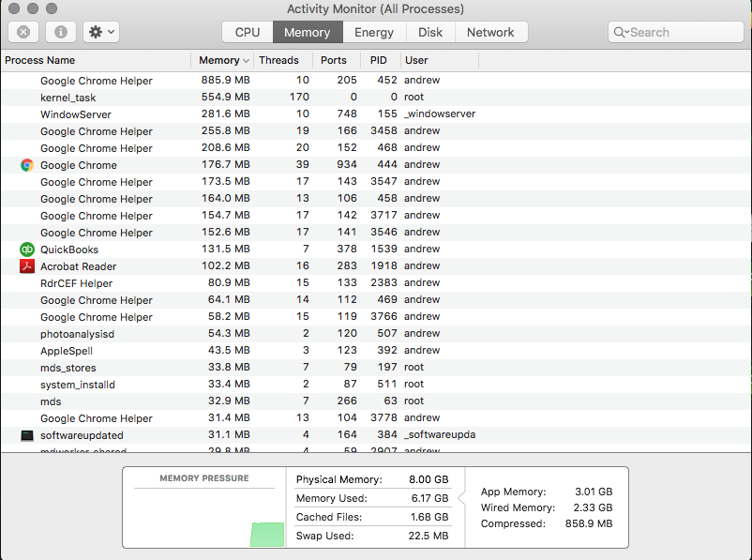Screen dimensions: 752x560
Task: Click the window zoom button
Action: (52, 8)
